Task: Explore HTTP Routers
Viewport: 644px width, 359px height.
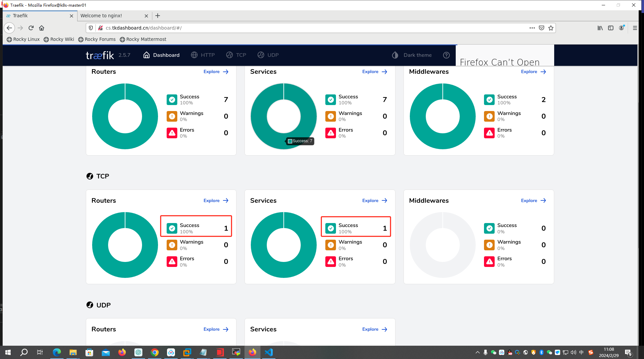Action: 216,72
